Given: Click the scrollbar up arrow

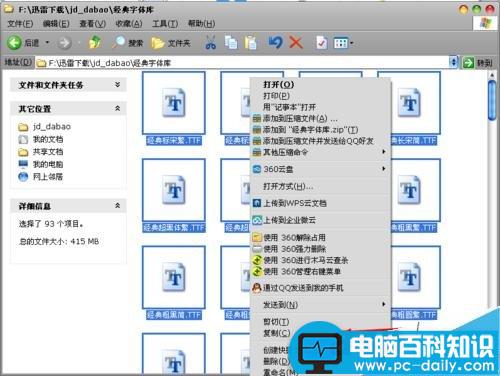Looking at the screenshot, I should click(492, 75).
